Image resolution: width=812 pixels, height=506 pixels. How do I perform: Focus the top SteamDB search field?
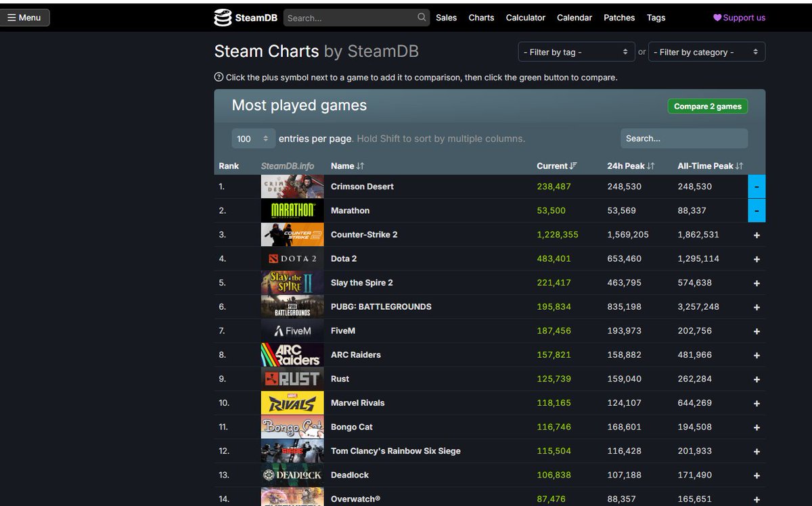357,18
